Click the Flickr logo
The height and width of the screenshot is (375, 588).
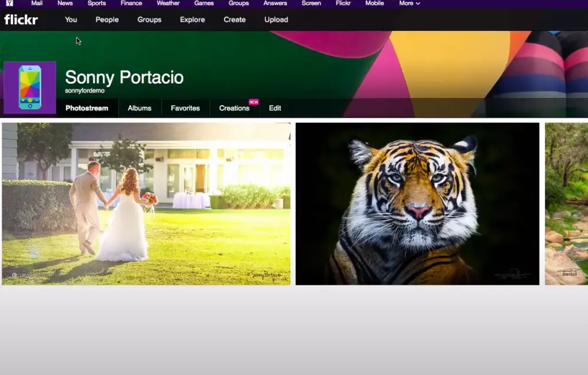click(21, 20)
